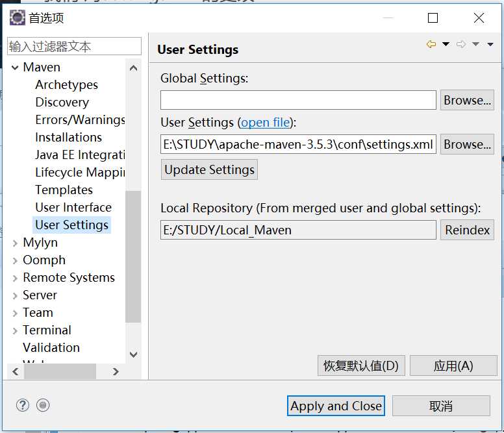504x433 pixels.
Task: Expand the Oomph tree node
Action: pos(15,260)
